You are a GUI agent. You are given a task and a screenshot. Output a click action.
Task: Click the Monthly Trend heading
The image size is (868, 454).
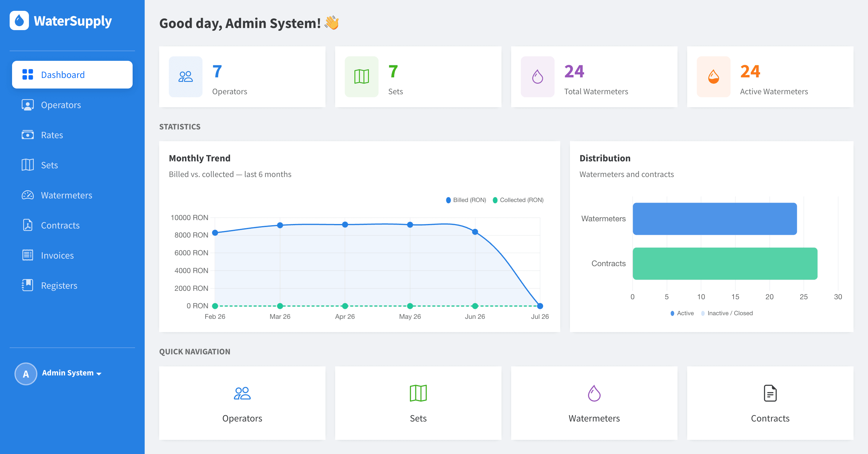tap(200, 158)
